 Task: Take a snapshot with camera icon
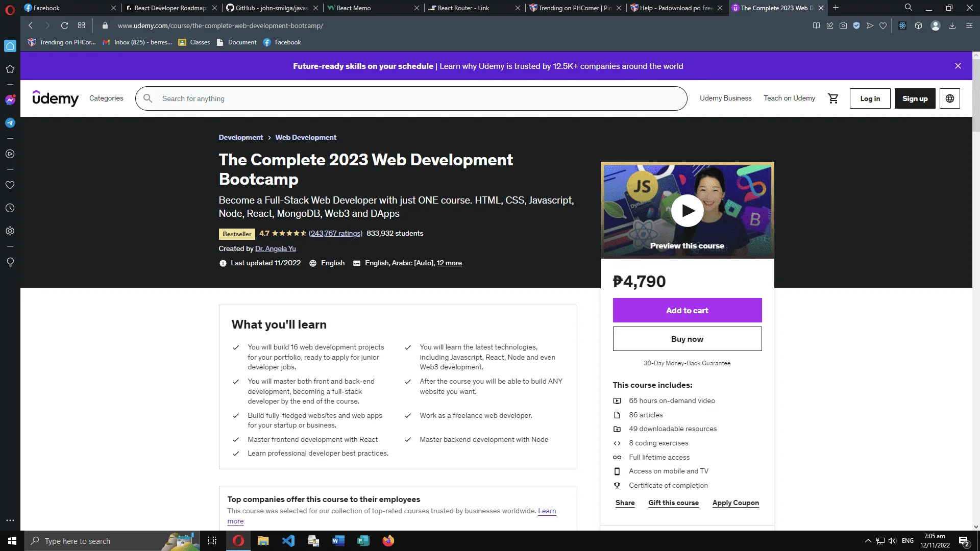[843, 26]
